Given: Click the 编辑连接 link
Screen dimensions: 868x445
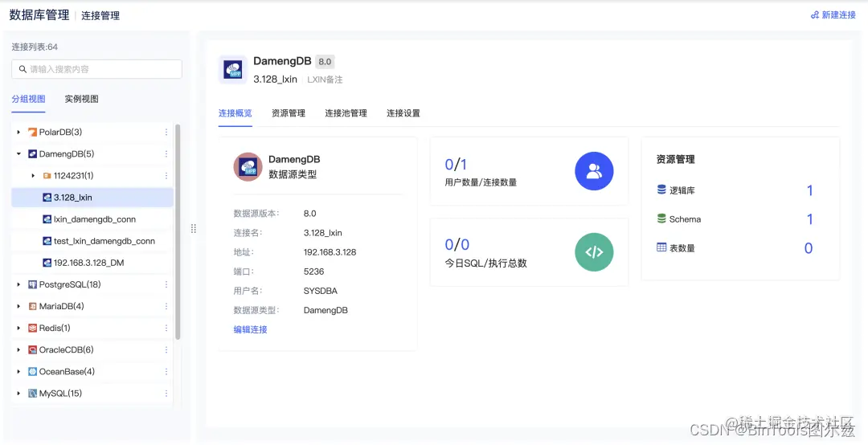Looking at the screenshot, I should [x=250, y=329].
